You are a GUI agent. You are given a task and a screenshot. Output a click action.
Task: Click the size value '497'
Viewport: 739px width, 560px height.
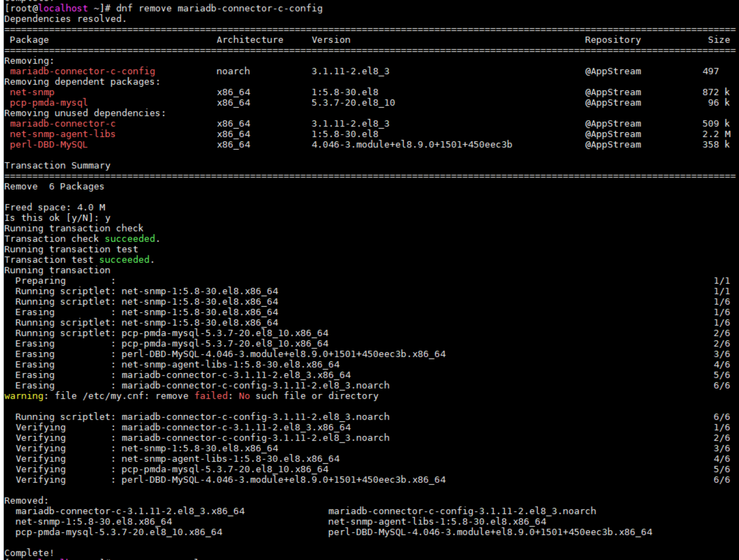(x=711, y=71)
